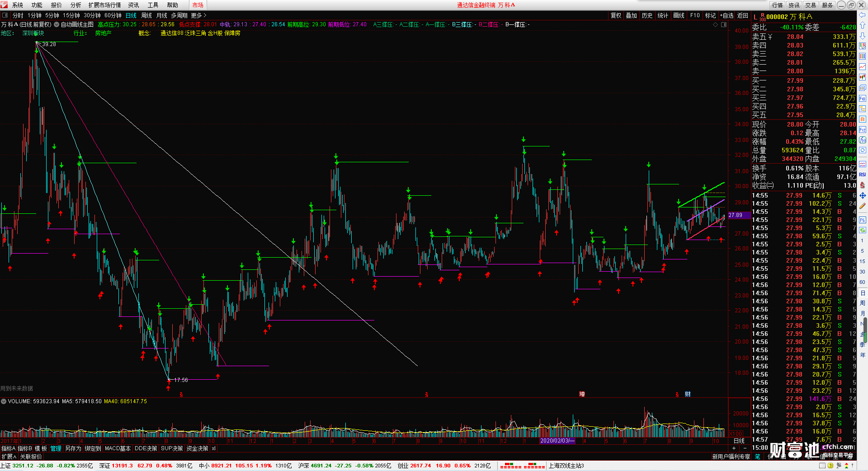Switch sidebar period to 季
Image resolution: width=868 pixels, height=471 pixels.
coord(863,344)
